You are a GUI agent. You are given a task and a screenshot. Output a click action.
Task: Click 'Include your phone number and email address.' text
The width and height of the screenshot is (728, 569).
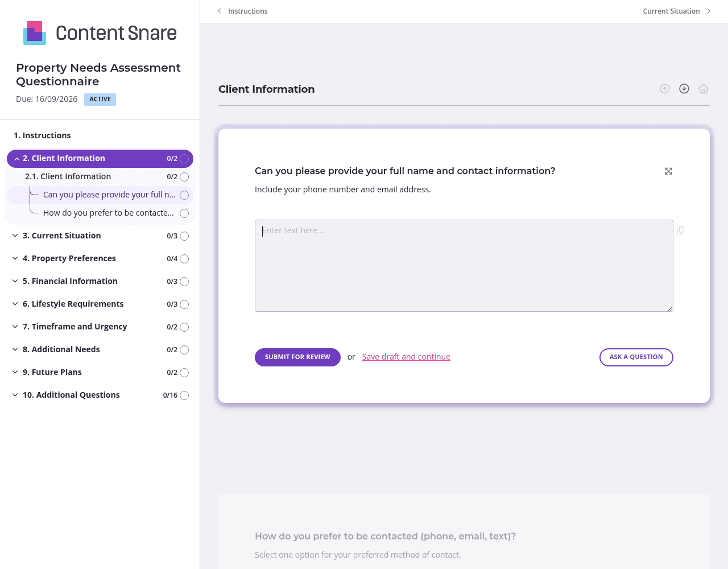(343, 189)
